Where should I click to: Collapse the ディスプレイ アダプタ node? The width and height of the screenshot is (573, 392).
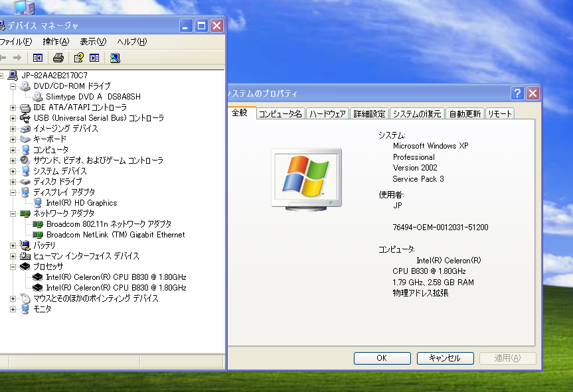point(13,192)
